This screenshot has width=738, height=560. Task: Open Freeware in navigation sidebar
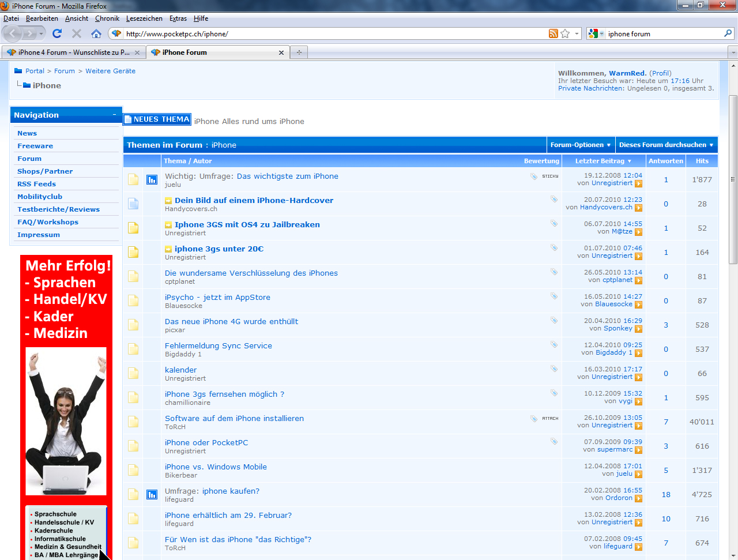(35, 146)
